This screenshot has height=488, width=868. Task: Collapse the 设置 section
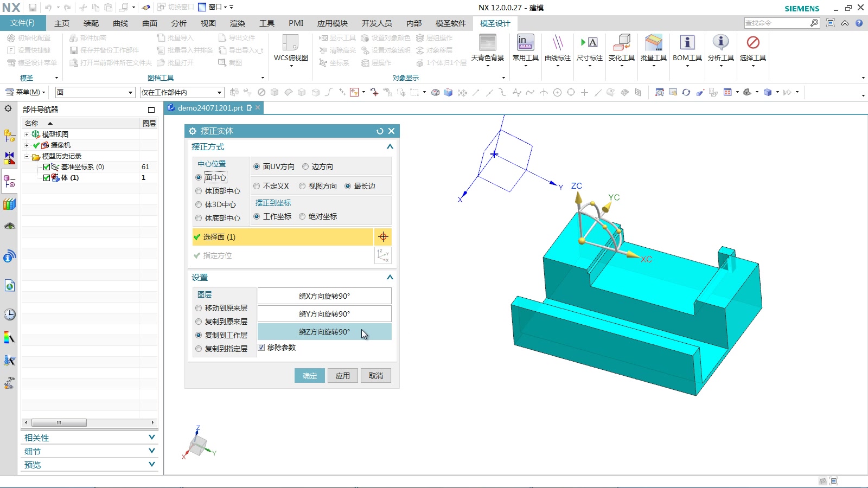pyautogui.click(x=390, y=277)
